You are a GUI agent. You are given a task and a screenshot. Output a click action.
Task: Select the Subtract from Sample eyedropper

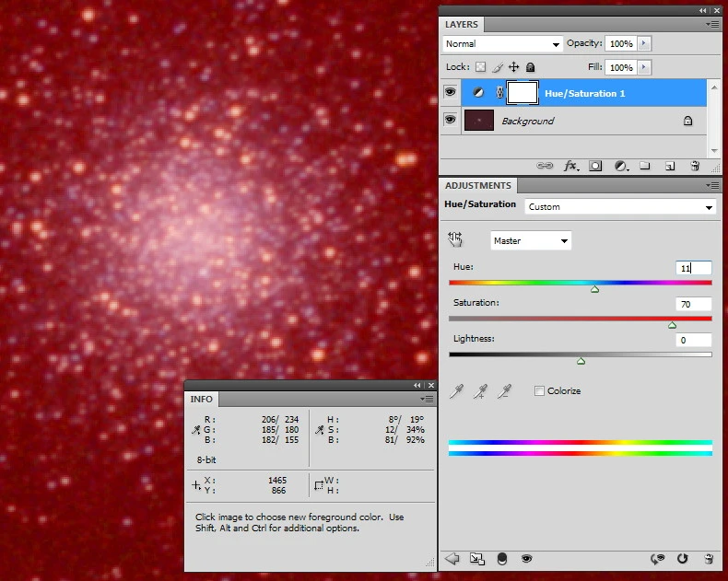[x=503, y=392]
